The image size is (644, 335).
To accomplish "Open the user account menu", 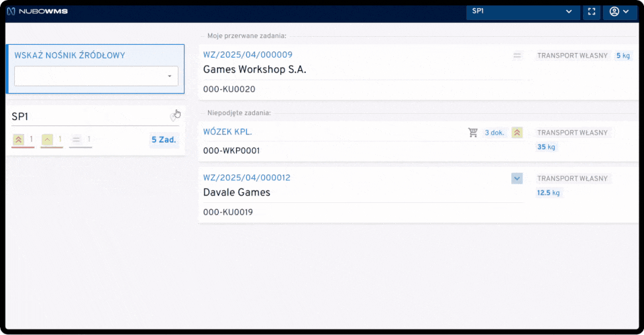I will pos(619,11).
